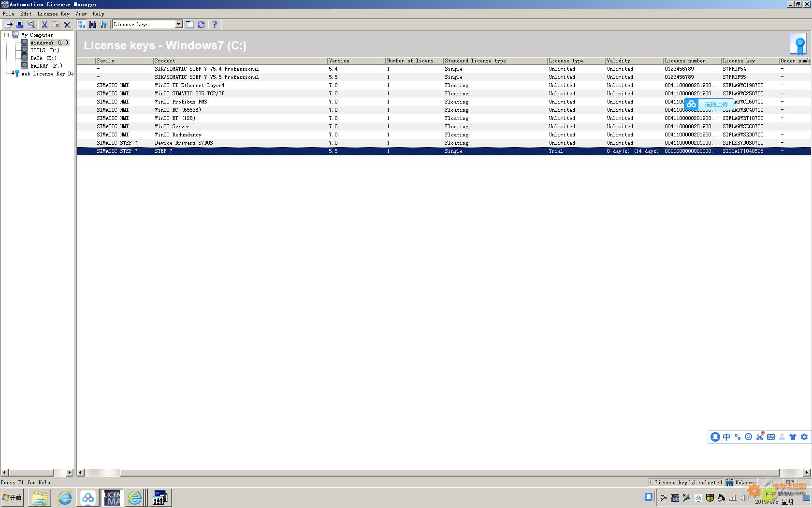Image resolution: width=812 pixels, height=508 pixels.
Task: Open the Help menu
Action: [98, 14]
